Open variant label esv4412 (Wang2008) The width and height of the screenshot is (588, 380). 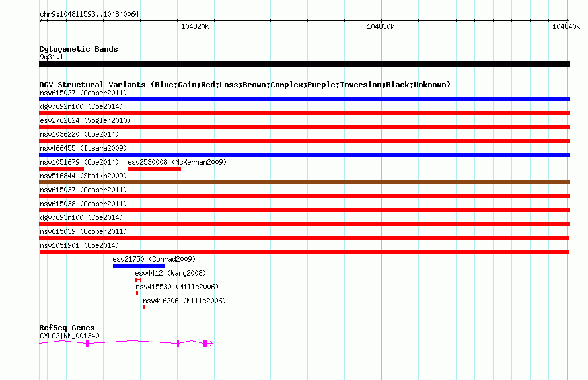pos(170,273)
